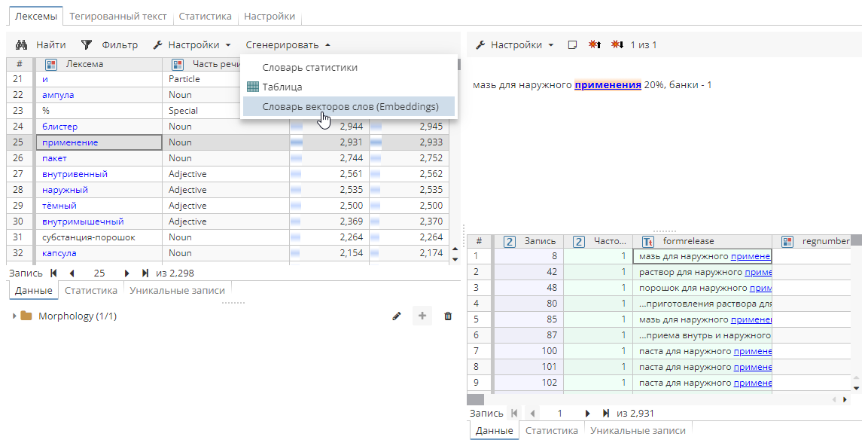
Task: Click the Запись column numeric type icon
Action: coord(510,242)
